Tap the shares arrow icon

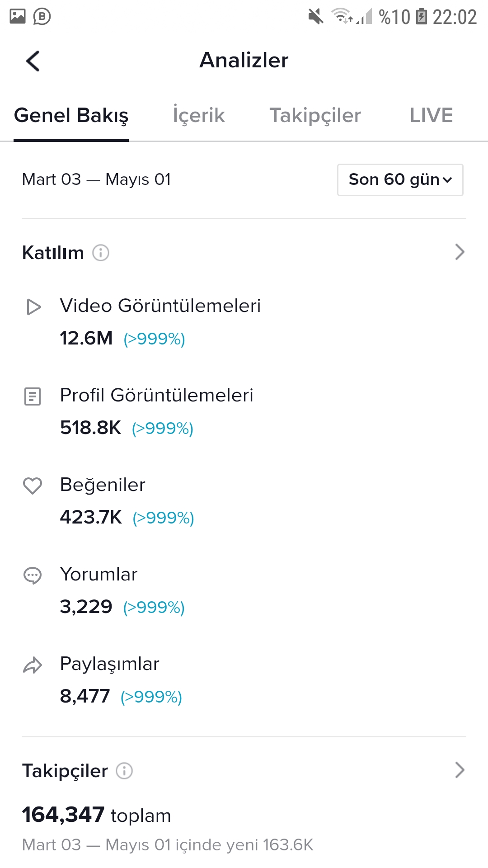click(33, 665)
